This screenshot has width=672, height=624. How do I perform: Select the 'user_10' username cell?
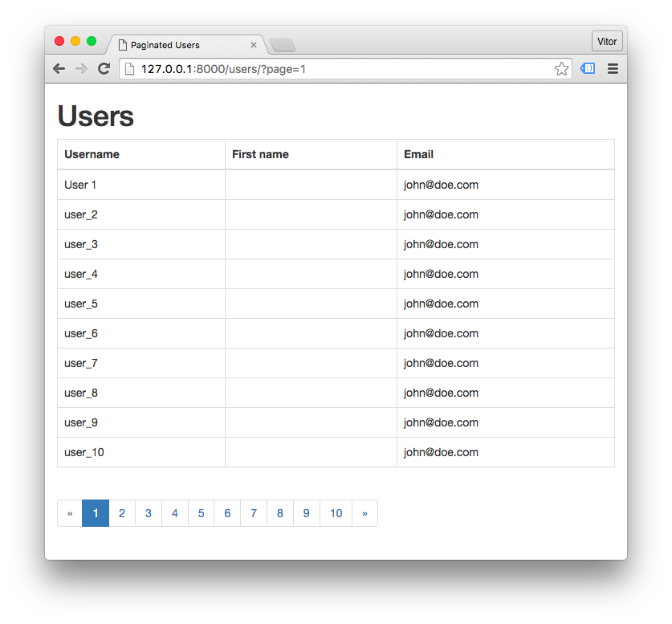coord(141,452)
